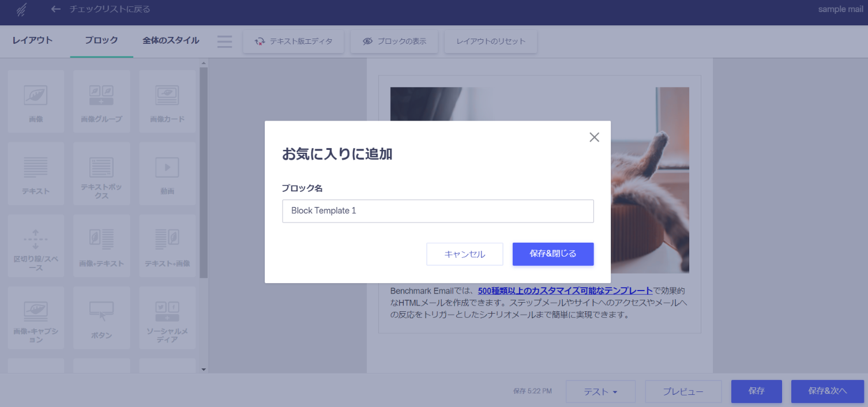Image resolution: width=868 pixels, height=407 pixels.
Task: Open the テスト dropdown
Action: [600, 391]
